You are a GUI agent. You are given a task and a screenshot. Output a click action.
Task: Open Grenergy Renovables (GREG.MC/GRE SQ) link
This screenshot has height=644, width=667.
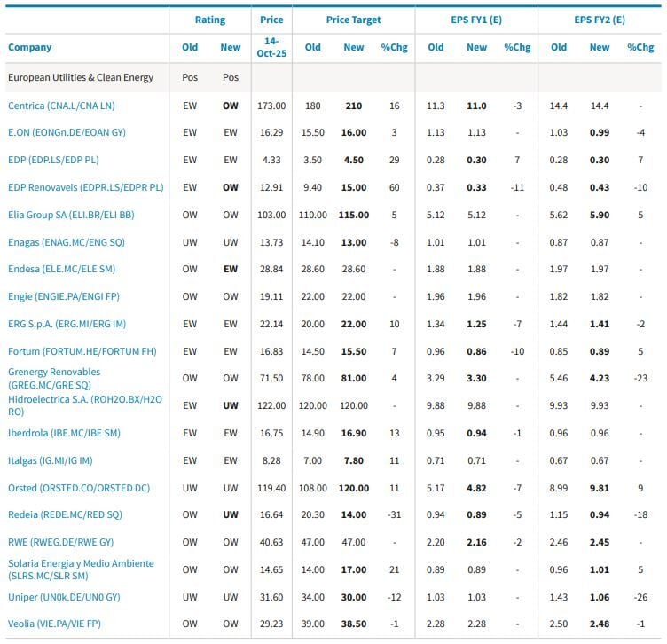point(54,378)
